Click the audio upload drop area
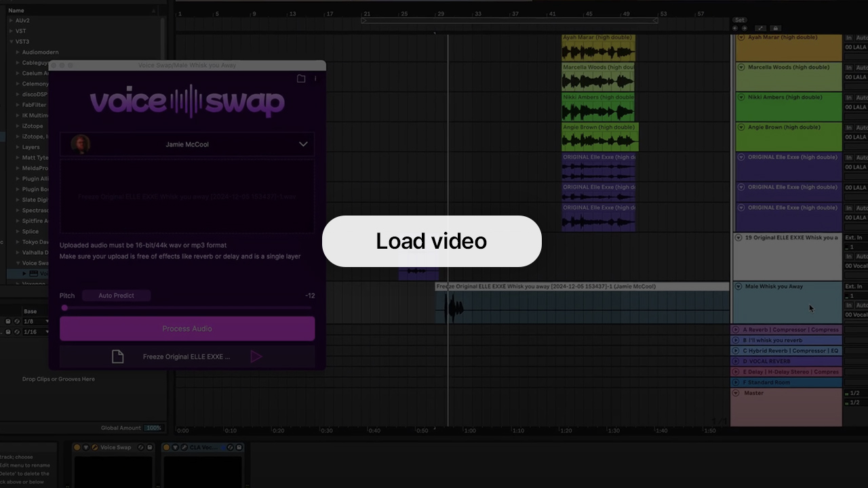 187,197
